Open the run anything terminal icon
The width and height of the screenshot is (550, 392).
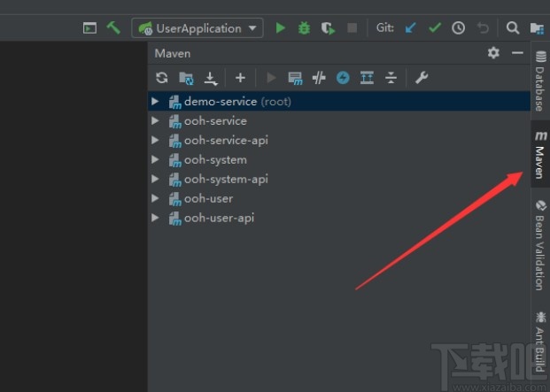click(x=89, y=28)
